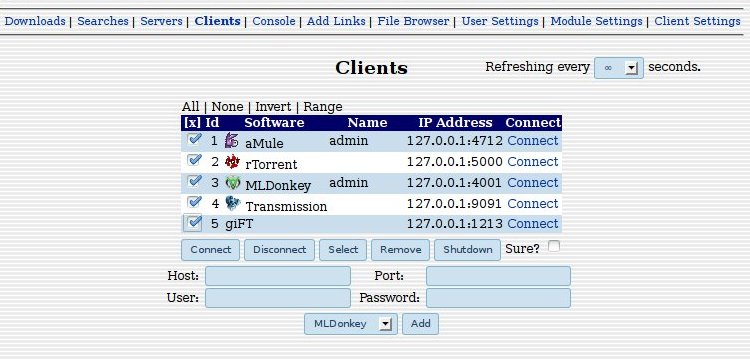Click the Remove button
Screen dimensions: 750x360
click(400, 250)
